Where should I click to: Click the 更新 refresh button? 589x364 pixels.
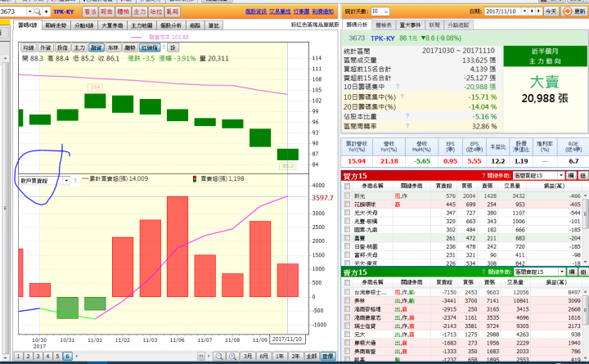point(574,11)
